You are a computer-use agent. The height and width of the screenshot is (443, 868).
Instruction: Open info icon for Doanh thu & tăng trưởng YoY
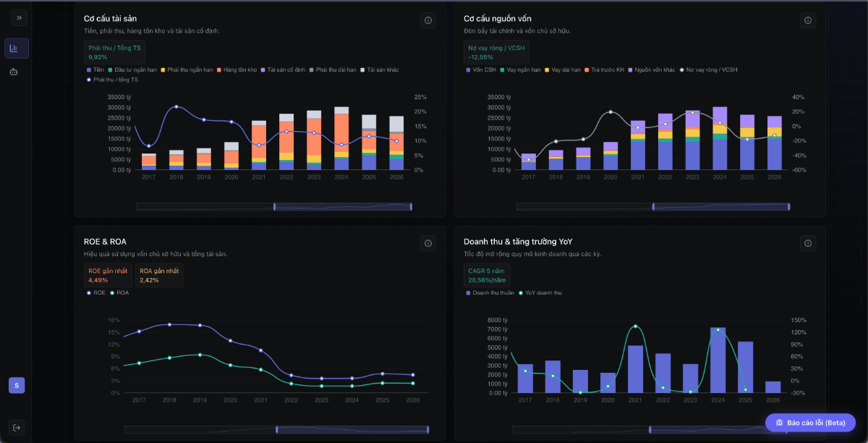(x=808, y=244)
